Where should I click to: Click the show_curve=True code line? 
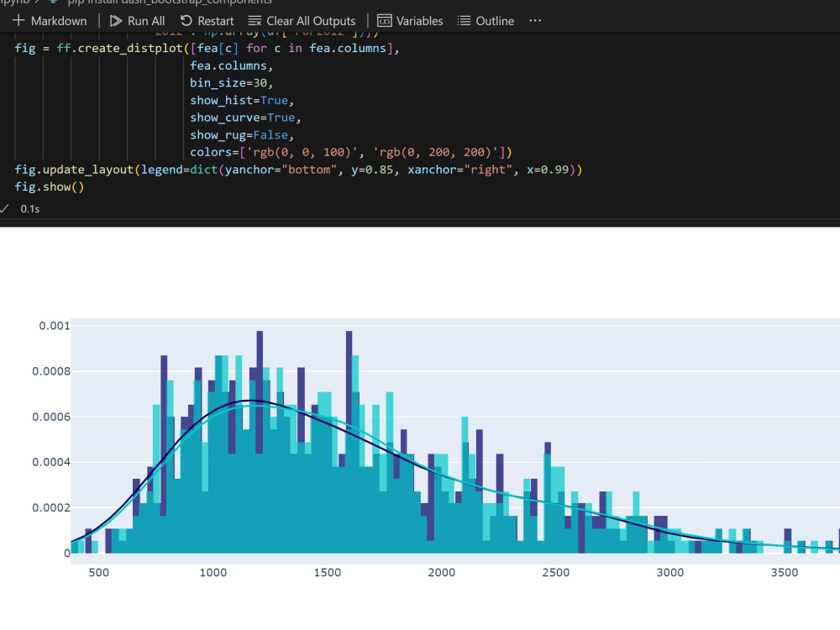coord(244,118)
